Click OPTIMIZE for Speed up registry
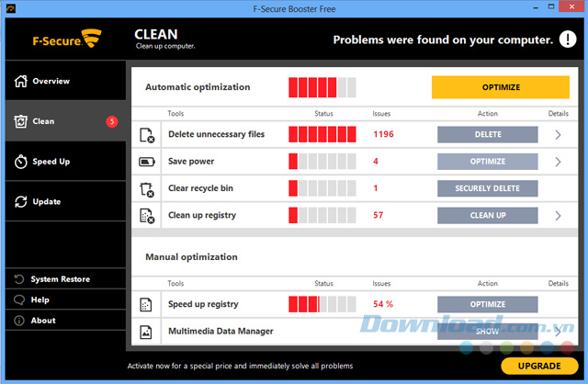This screenshot has height=384, width=588. tap(488, 304)
